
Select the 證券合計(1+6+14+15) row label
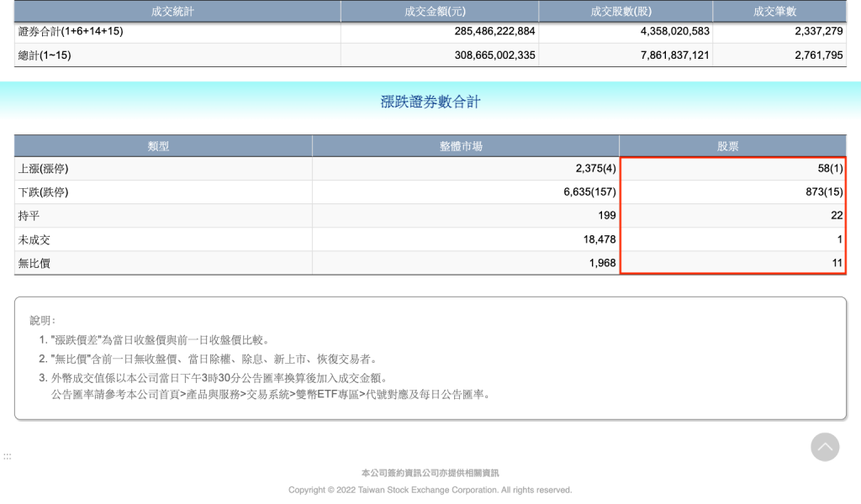[71, 31]
